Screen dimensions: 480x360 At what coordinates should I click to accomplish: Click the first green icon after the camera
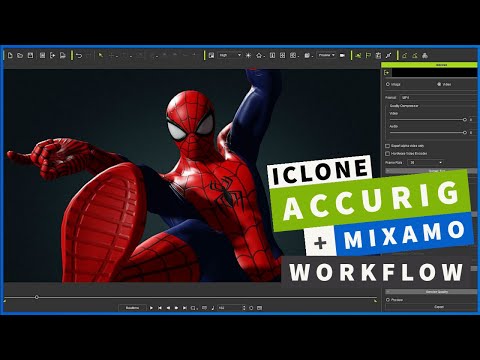[358, 55]
